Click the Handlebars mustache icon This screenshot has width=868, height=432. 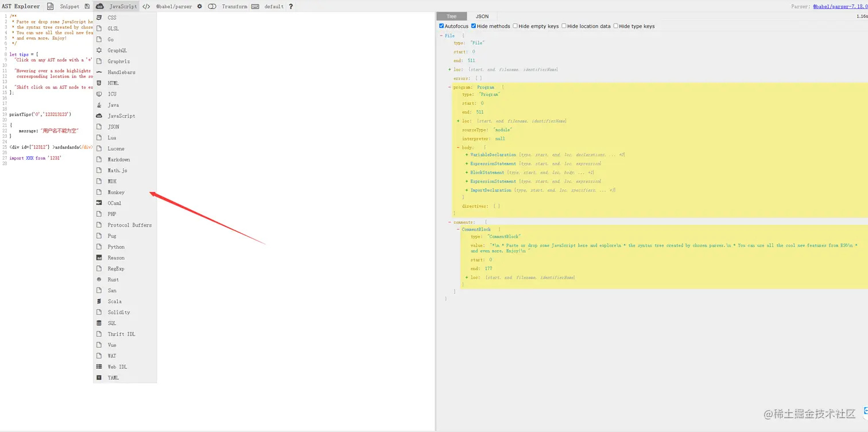(x=99, y=72)
